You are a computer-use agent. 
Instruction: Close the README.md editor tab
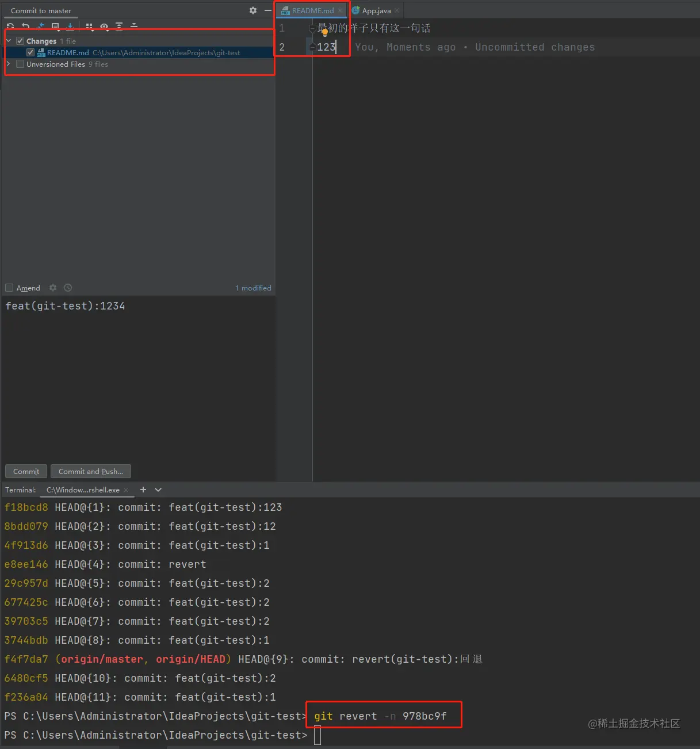click(341, 10)
